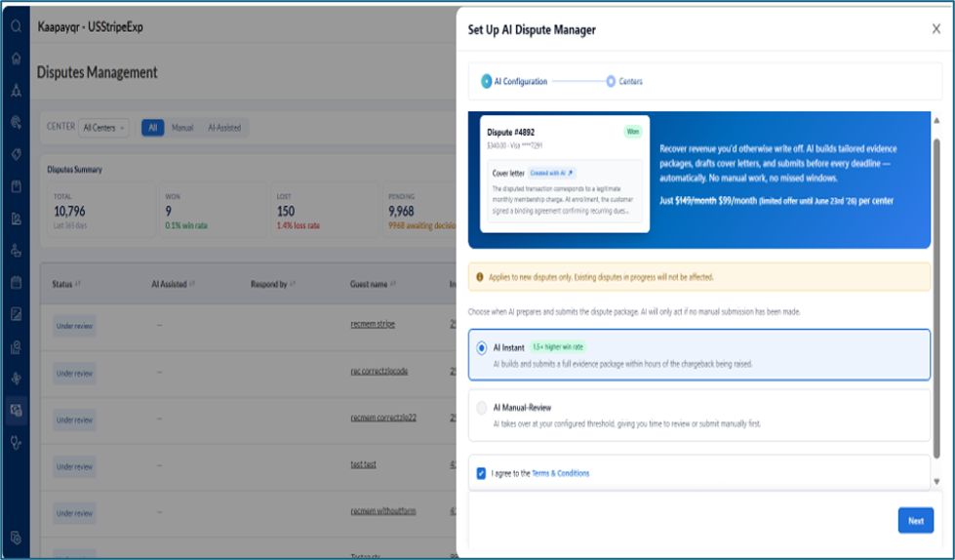955x560 pixels.
Task: Click the 'Created with AI' badge
Action: tap(551, 173)
